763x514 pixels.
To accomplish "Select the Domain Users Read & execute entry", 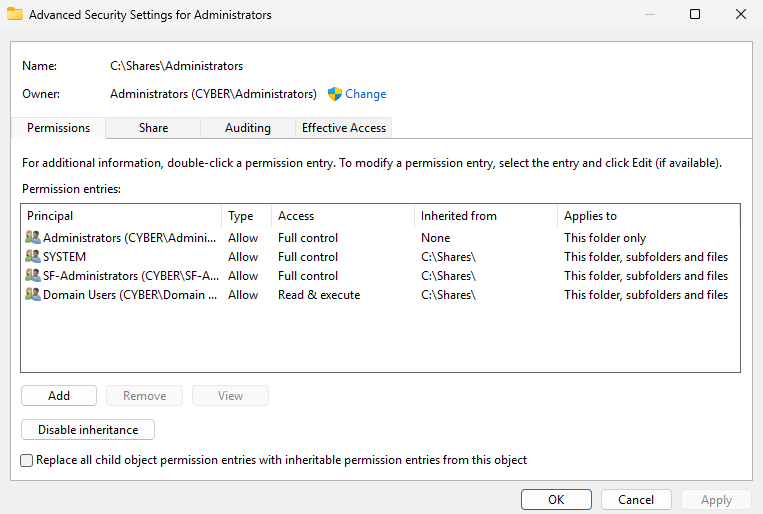I will point(318,295).
